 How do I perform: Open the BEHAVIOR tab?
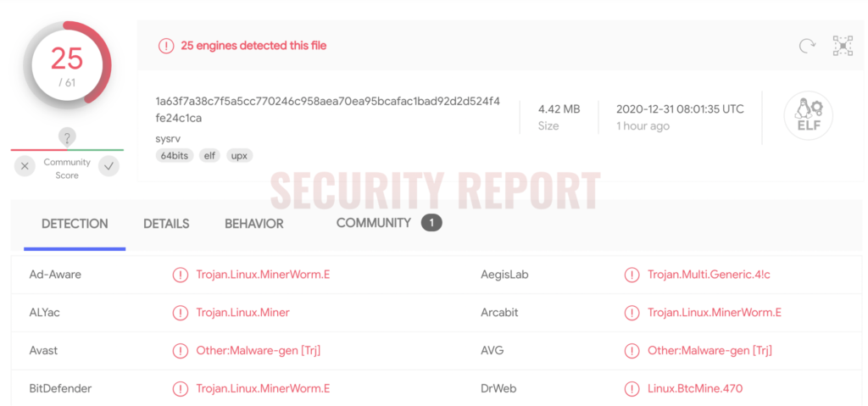point(254,224)
